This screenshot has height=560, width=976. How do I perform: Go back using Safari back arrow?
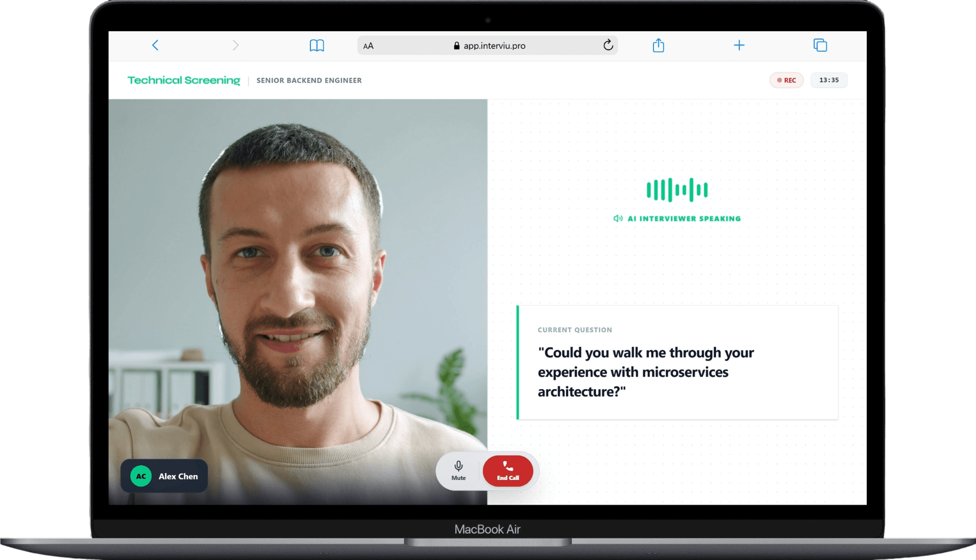[155, 45]
